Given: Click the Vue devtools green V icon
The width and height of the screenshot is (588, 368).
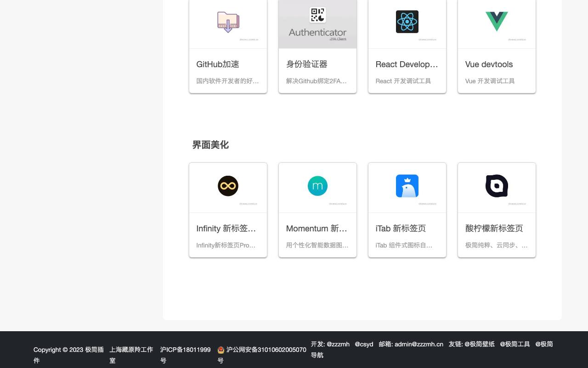Looking at the screenshot, I should 497,22.
